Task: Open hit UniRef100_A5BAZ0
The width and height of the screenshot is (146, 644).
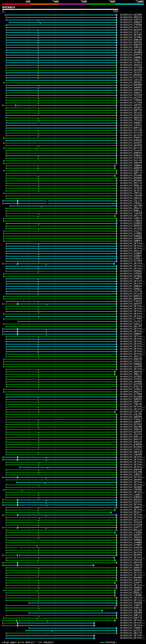Action: [131, 22]
